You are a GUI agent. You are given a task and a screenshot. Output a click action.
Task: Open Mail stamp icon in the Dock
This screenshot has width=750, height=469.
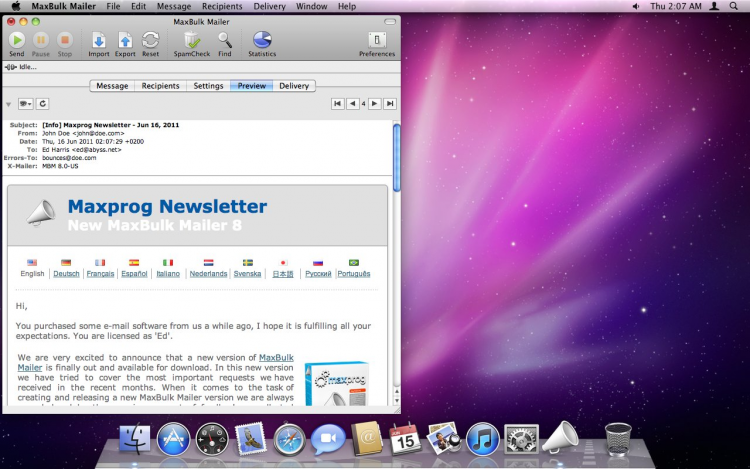coord(251,438)
